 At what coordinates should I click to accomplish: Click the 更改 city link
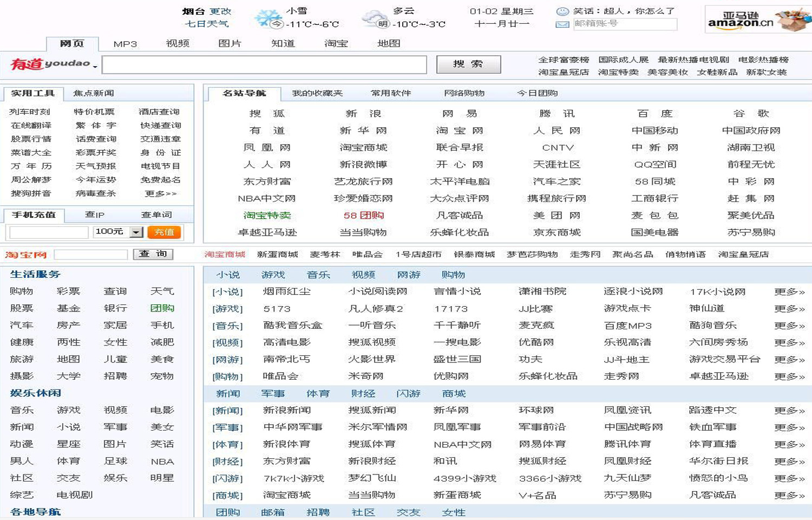click(x=220, y=11)
